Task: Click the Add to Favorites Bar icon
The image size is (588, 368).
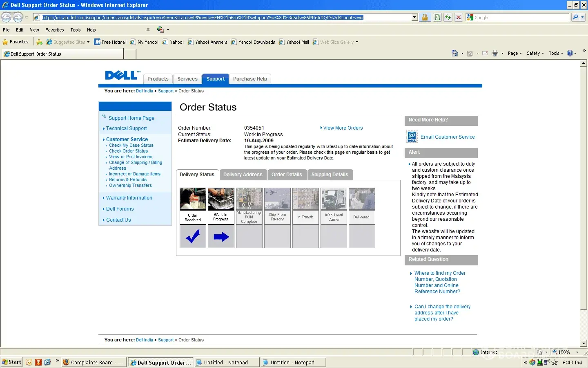Action: [x=39, y=42]
